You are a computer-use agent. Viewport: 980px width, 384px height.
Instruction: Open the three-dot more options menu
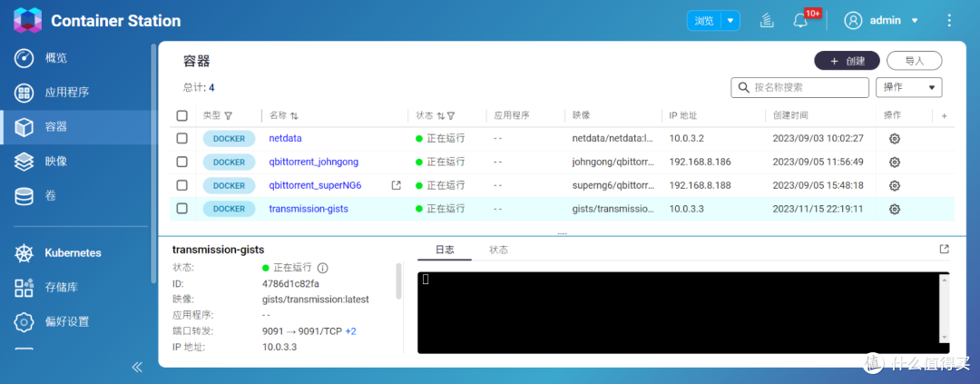point(949,21)
